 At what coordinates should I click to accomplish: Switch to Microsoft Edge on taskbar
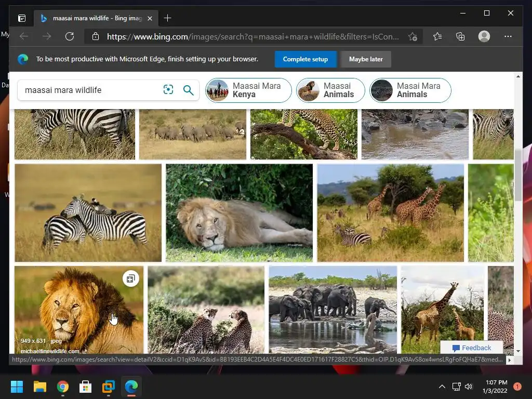tap(131, 387)
